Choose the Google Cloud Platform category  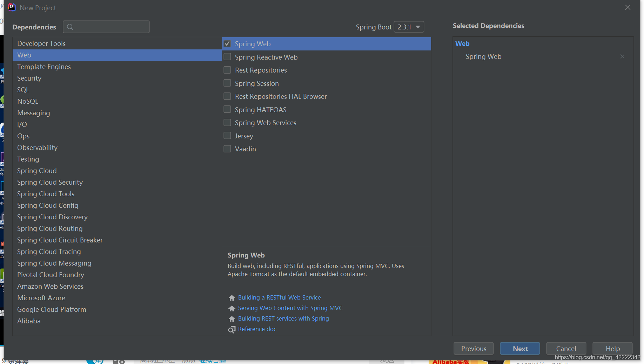(117, 309)
